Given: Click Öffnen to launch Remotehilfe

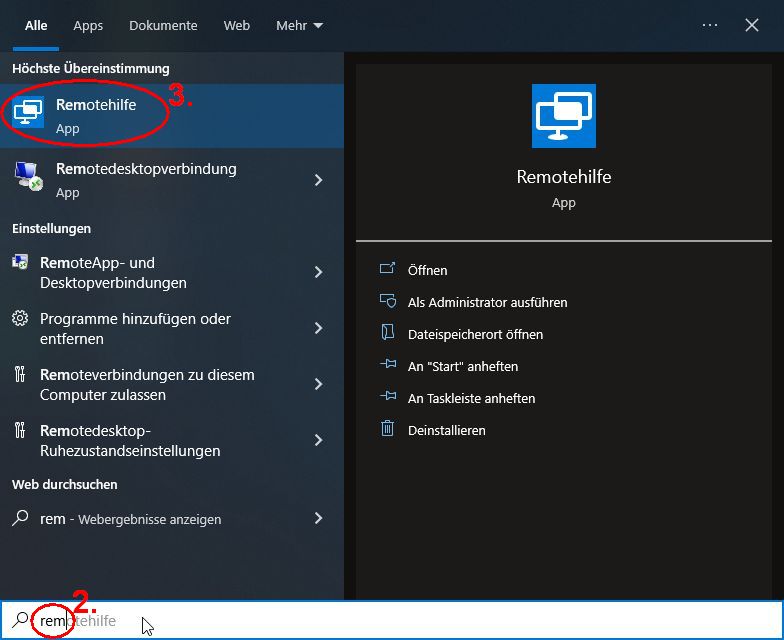Looking at the screenshot, I should point(428,270).
